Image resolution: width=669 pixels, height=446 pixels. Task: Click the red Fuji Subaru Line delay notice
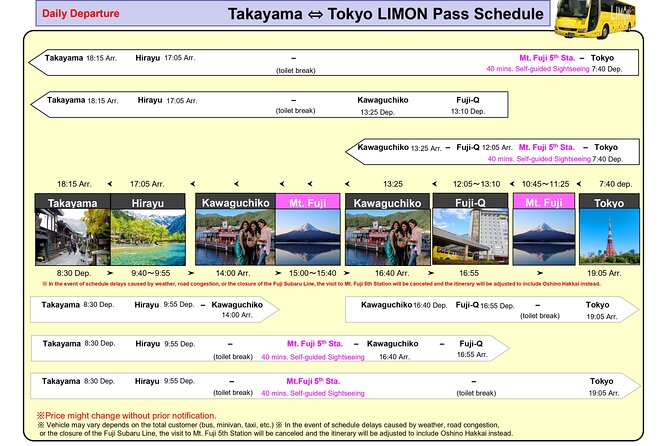click(x=321, y=284)
